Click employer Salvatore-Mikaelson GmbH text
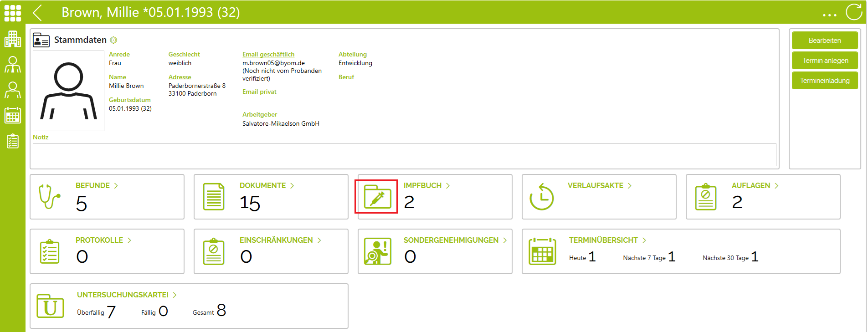Image resolution: width=868 pixels, height=332 pixels. click(x=281, y=123)
